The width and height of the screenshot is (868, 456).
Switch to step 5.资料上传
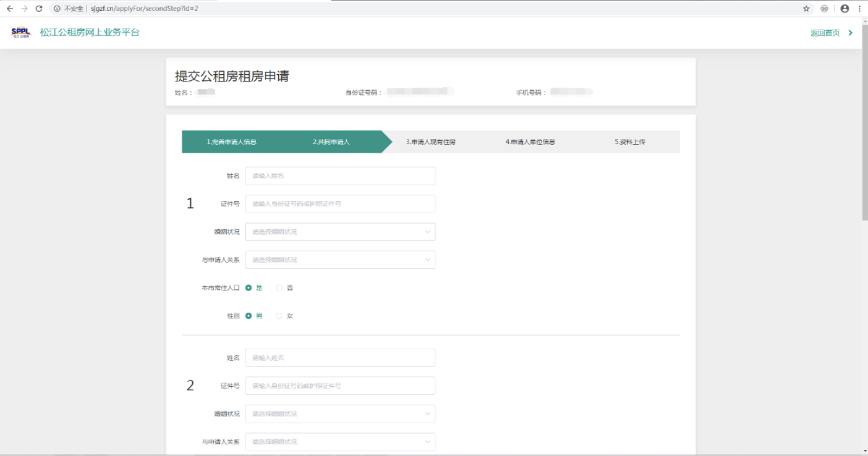[x=629, y=142]
